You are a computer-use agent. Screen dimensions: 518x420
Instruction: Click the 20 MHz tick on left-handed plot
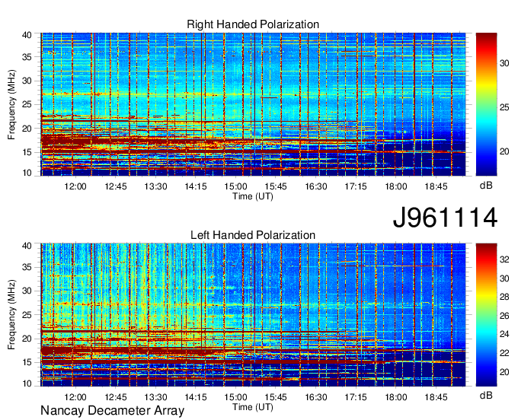(x=27, y=339)
